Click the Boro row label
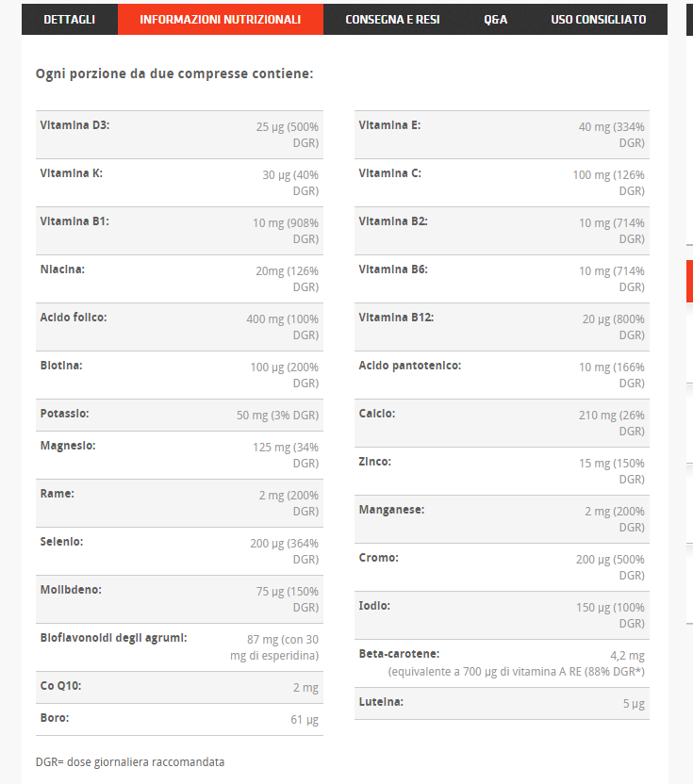Viewport: 693px width, 784px height. [55, 718]
